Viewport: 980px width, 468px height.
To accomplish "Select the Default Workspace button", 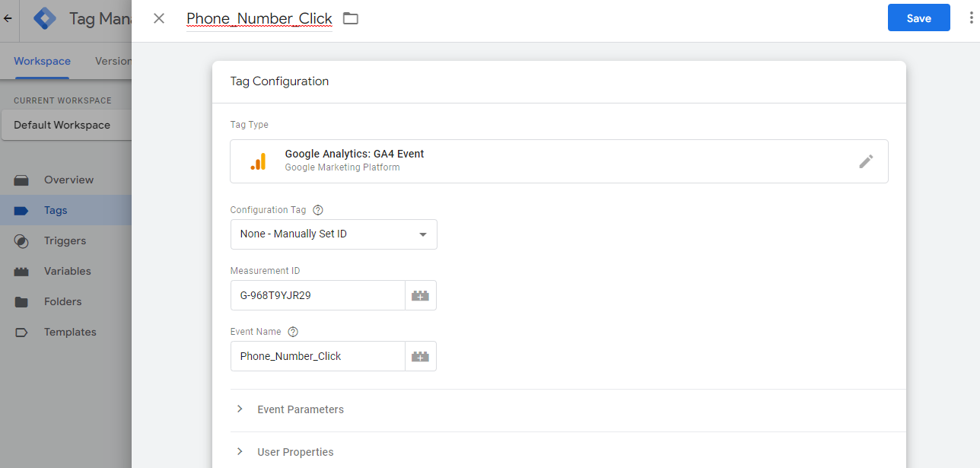I will coord(65,125).
